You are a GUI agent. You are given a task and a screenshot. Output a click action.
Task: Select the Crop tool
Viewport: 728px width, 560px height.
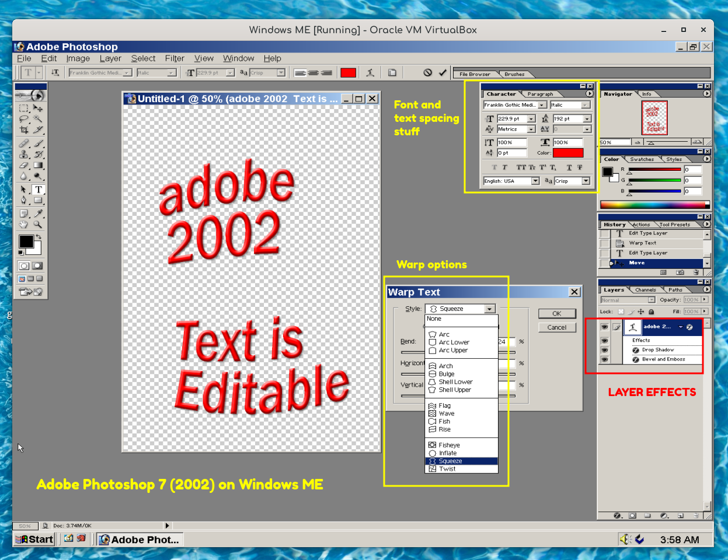pyautogui.click(x=24, y=130)
